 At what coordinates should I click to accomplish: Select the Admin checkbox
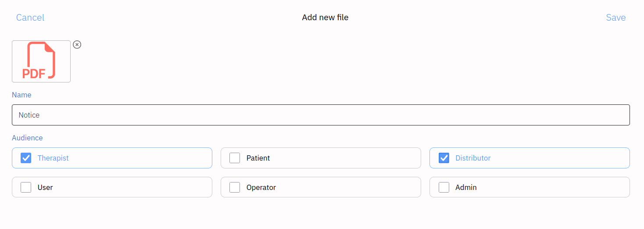click(444, 187)
